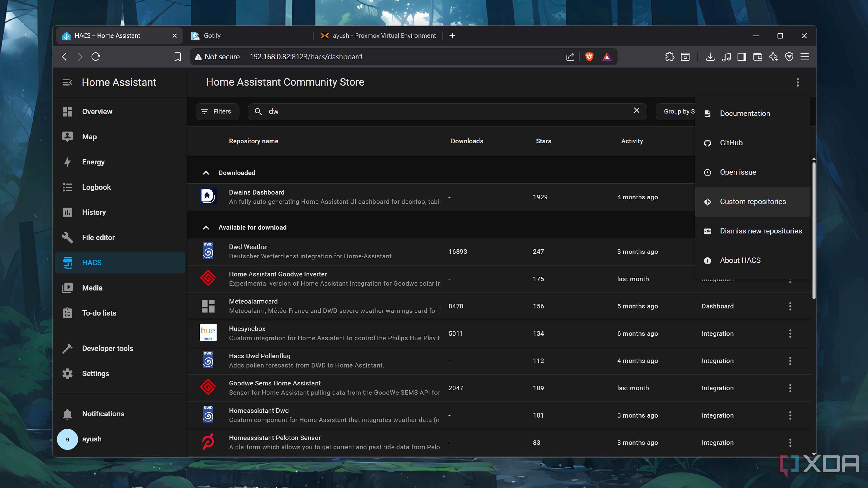Switch to the Gotify browser tab

click(249, 36)
